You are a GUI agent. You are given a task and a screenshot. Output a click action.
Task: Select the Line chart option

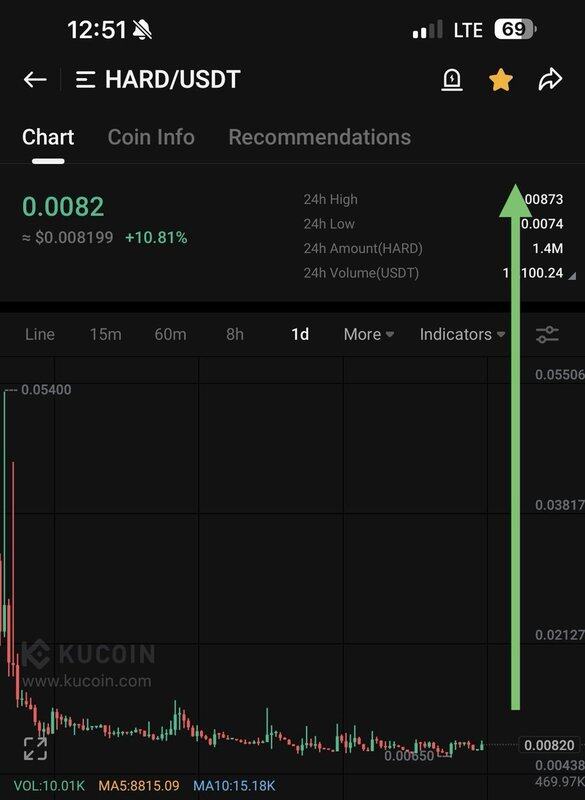click(40, 334)
